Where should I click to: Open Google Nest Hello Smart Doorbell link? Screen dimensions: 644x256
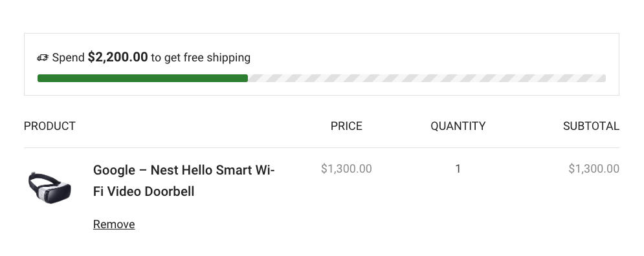point(184,180)
